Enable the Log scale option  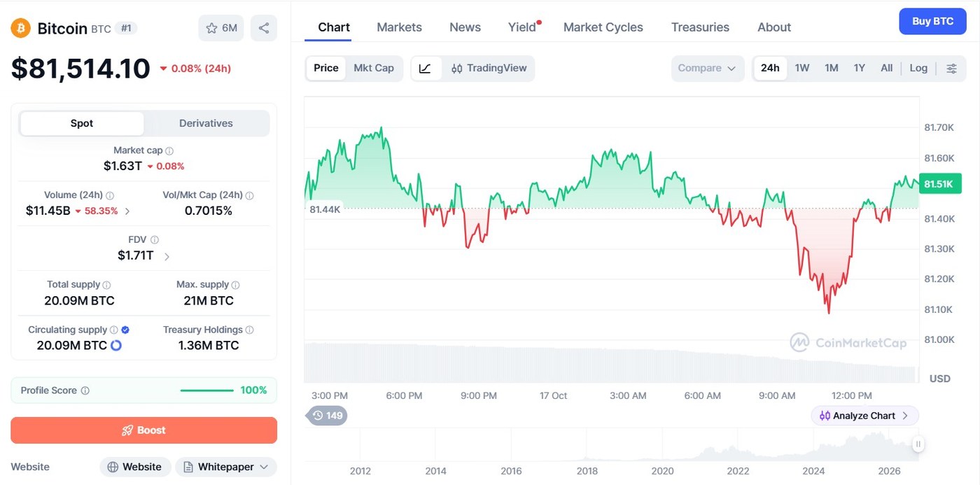click(x=918, y=69)
